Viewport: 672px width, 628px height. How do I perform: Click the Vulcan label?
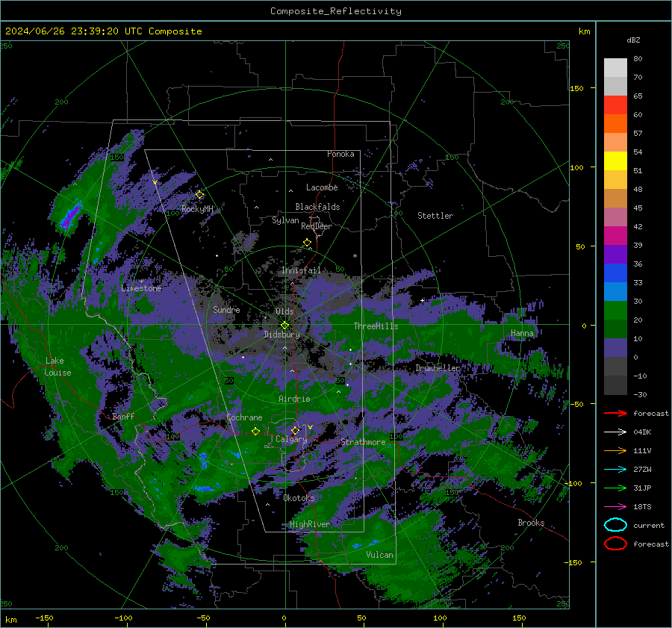coord(380,555)
